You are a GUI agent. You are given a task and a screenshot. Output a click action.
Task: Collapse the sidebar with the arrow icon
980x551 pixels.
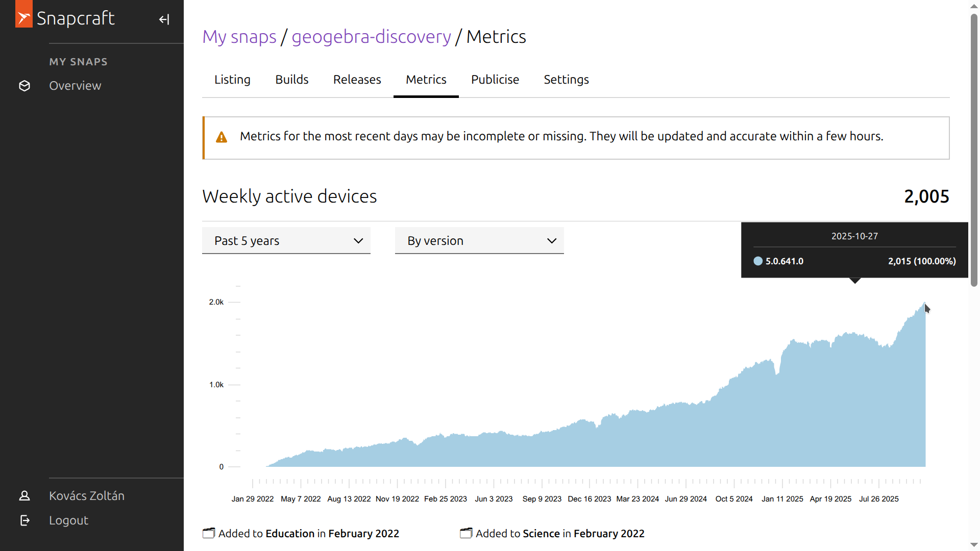click(164, 19)
